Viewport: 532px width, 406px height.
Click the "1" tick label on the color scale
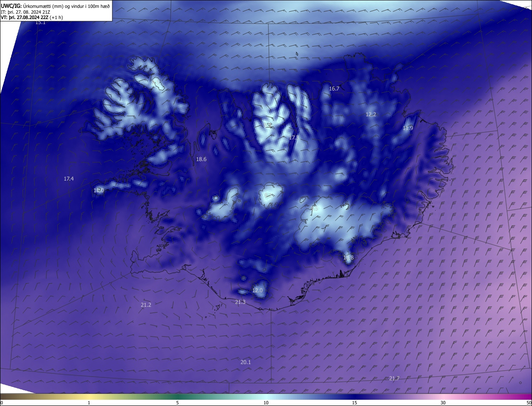pos(89,403)
